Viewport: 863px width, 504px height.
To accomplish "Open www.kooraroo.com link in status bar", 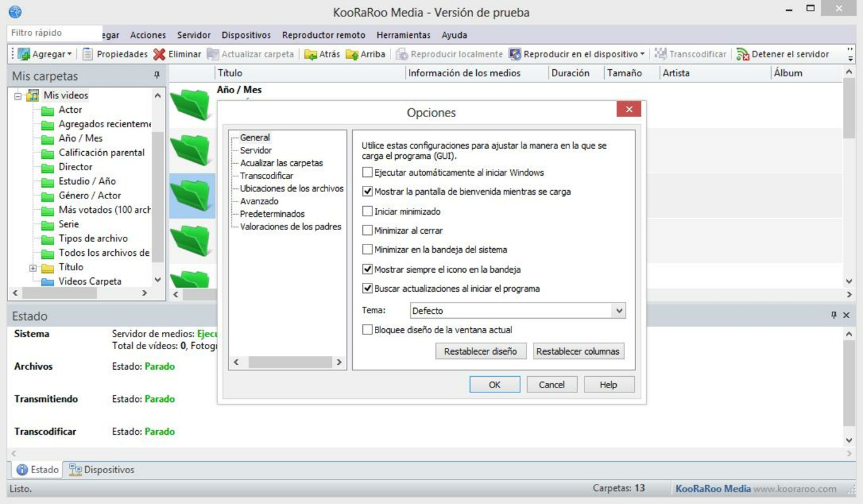I will [795, 488].
